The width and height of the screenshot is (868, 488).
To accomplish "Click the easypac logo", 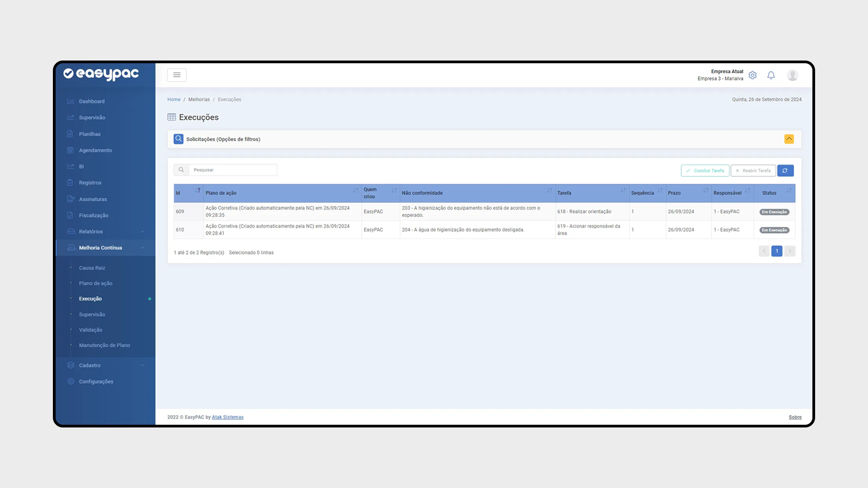I will [101, 74].
